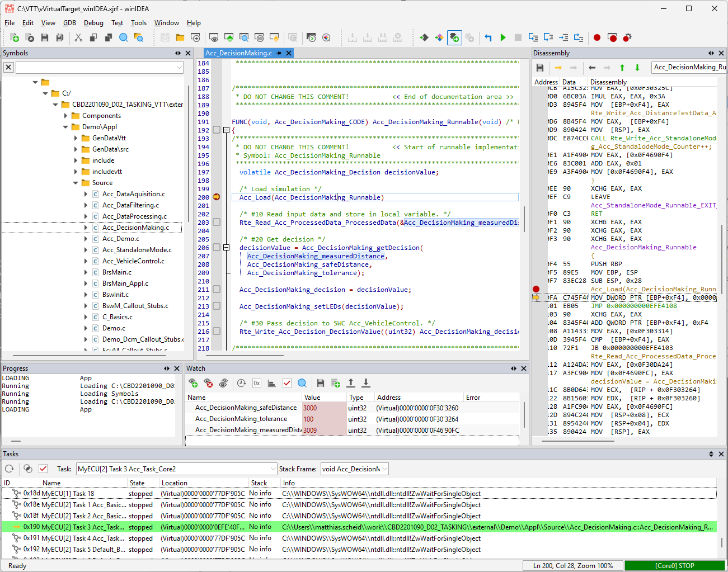Screen dimensions: 728x572
Task: Click the add watch icon in Watch panel
Action: pos(193,383)
